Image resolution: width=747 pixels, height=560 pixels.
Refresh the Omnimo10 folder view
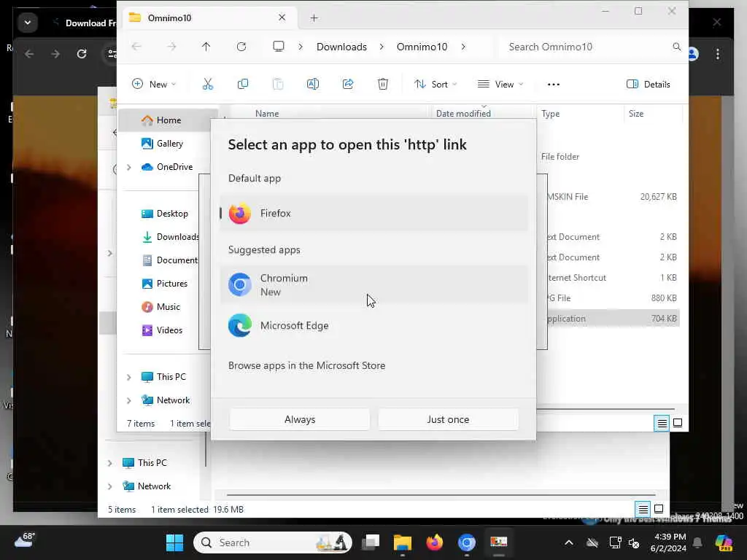[x=241, y=47]
